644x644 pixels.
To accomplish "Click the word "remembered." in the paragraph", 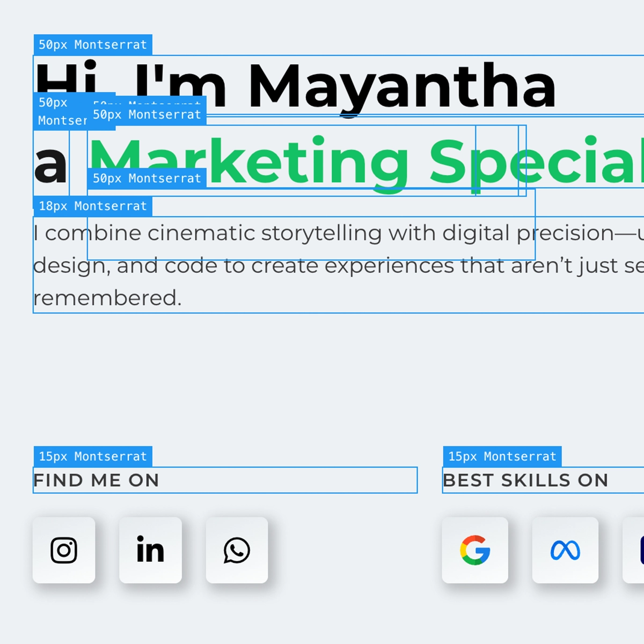I will point(107,298).
